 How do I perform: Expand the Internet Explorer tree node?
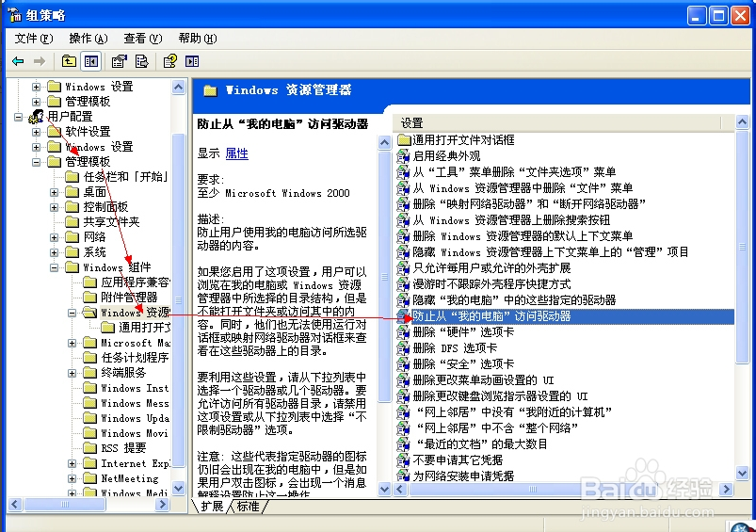[x=72, y=463]
